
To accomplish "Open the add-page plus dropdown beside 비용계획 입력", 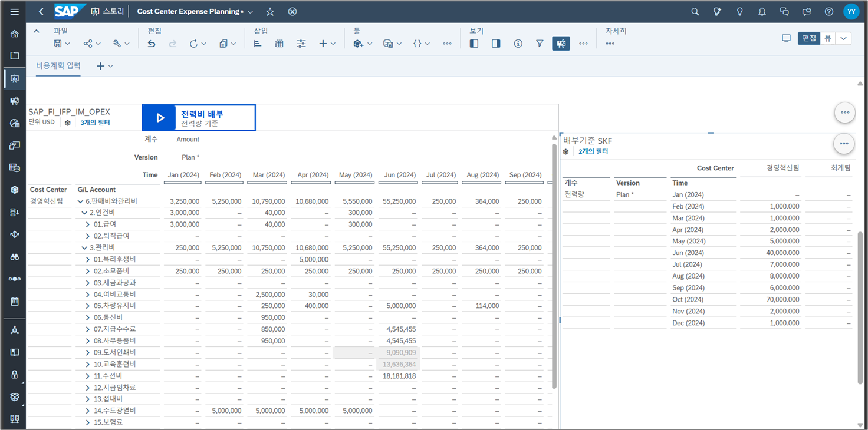I will [105, 66].
